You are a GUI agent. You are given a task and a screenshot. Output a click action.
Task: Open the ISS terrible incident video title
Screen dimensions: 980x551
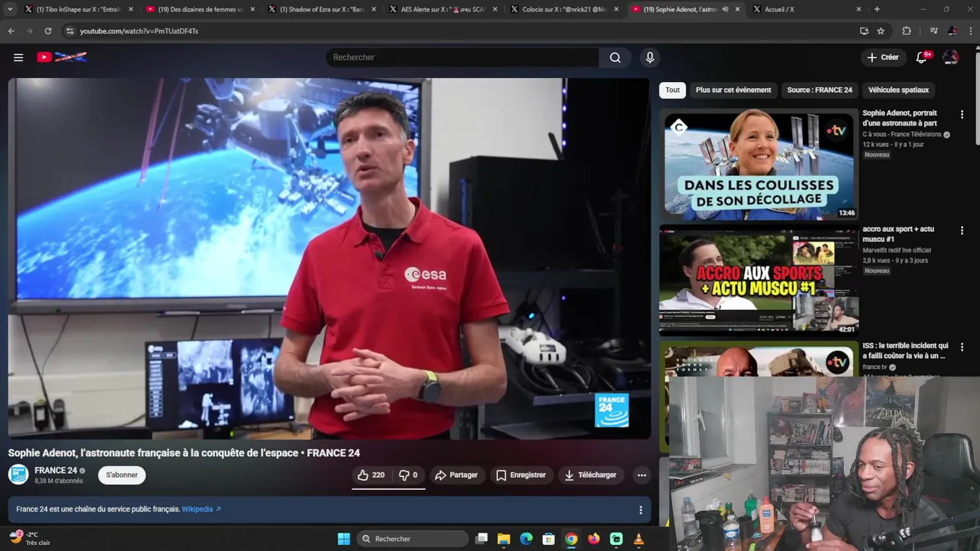point(905,350)
